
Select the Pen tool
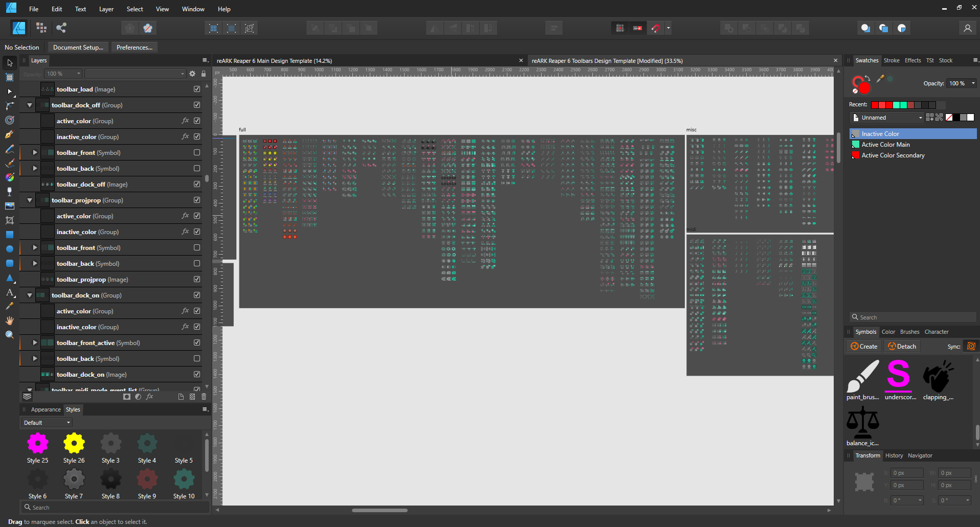point(9,134)
